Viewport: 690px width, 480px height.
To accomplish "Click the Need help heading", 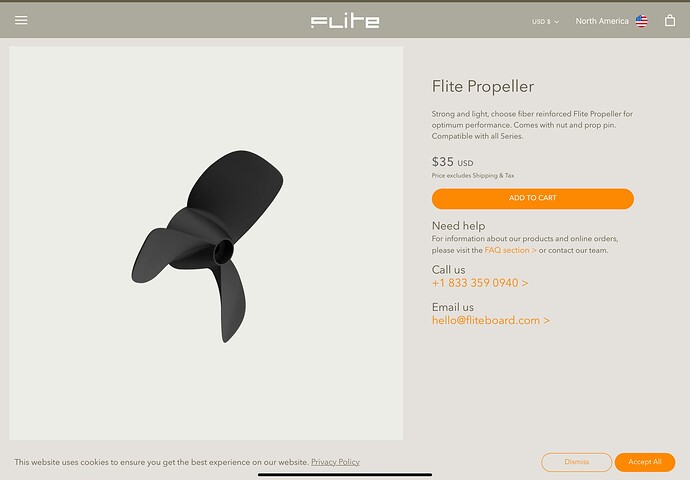I will tap(459, 226).
